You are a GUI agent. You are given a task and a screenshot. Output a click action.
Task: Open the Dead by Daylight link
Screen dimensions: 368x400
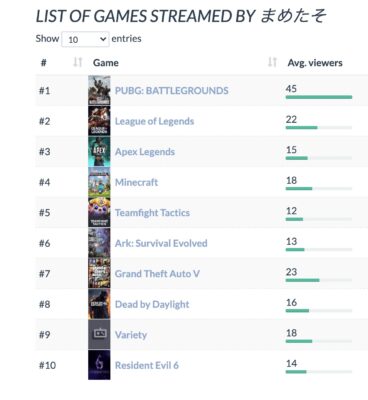tap(152, 304)
